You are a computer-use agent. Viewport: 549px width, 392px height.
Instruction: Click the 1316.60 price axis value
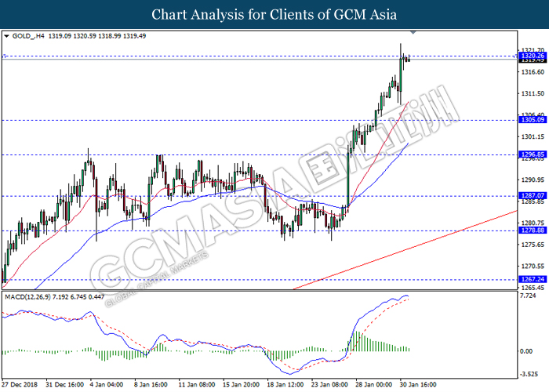[533, 72]
